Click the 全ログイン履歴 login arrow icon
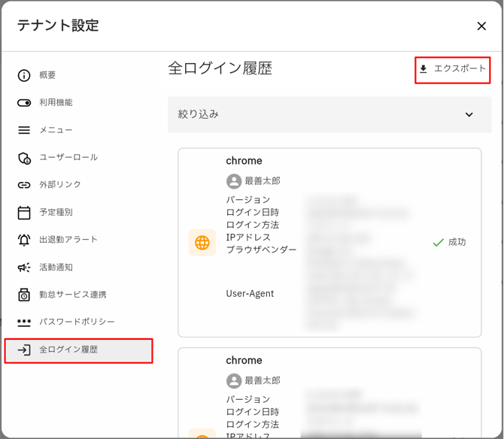504x439 pixels. pos(24,350)
